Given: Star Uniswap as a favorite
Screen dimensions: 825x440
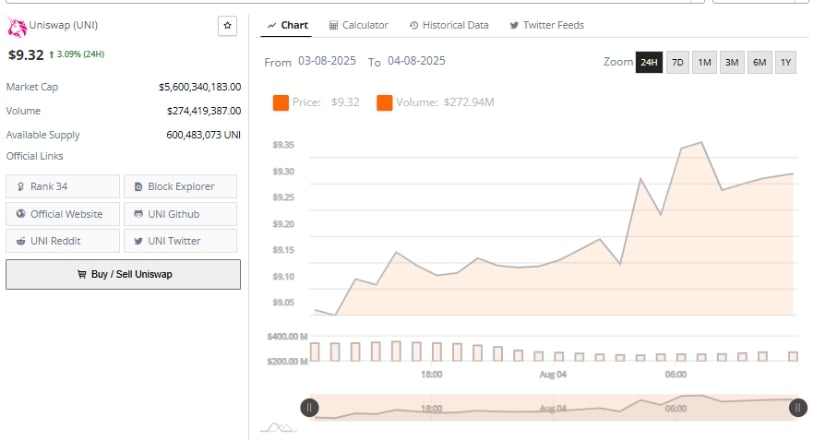Looking at the screenshot, I should point(227,25).
